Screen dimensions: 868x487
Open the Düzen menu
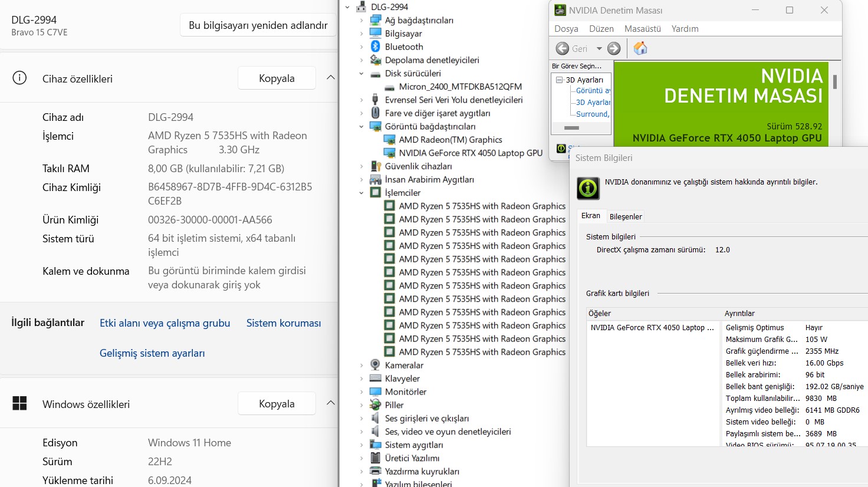coord(601,28)
